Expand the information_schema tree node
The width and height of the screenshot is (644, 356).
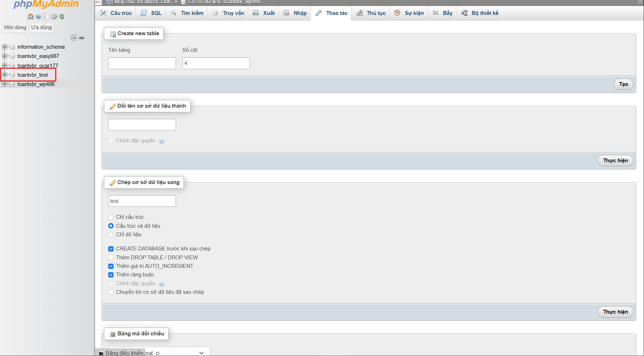click(5, 47)
